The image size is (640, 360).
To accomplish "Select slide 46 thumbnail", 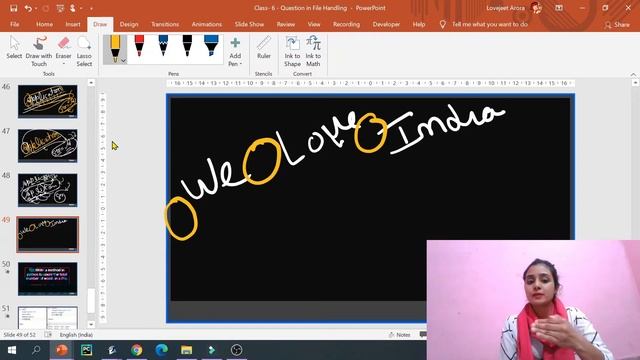I will click(47, 101).
